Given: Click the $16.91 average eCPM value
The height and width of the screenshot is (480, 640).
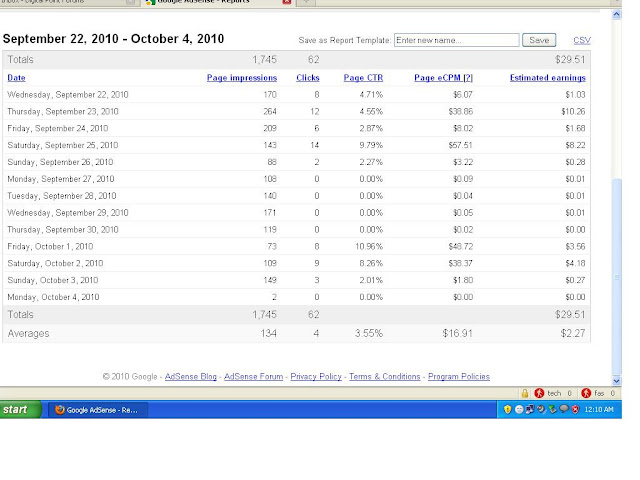Looking at the screenshot, I should (458, 333).
